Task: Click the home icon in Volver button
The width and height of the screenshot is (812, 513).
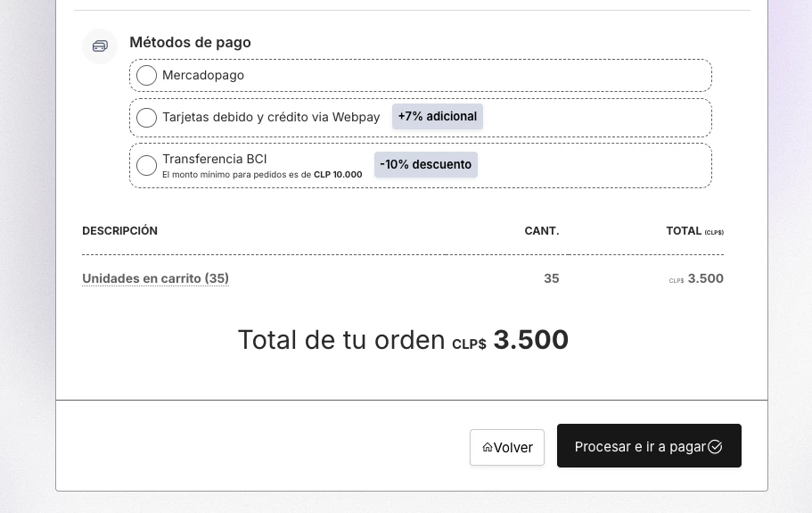Action: tap(487, 448)
